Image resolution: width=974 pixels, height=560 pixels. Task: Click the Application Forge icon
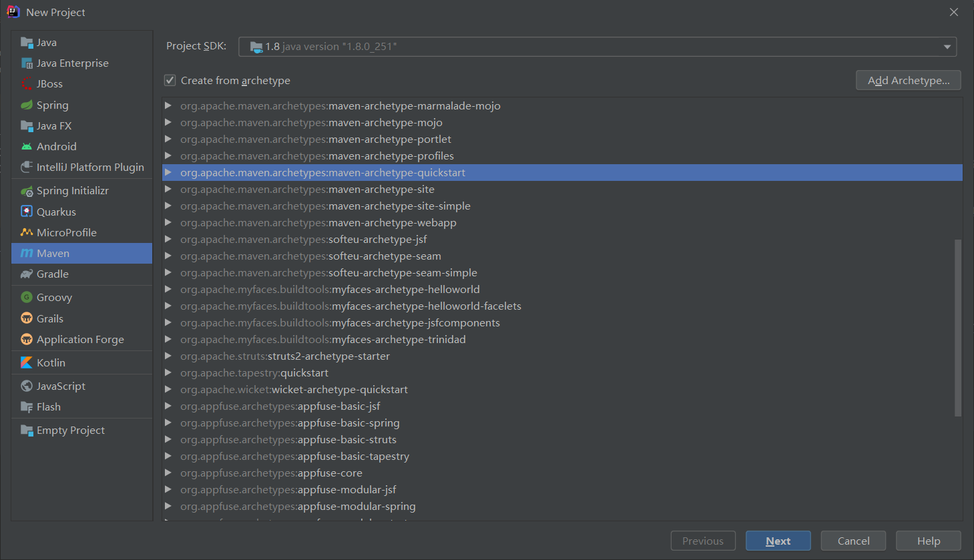click(x=27, y=339)
